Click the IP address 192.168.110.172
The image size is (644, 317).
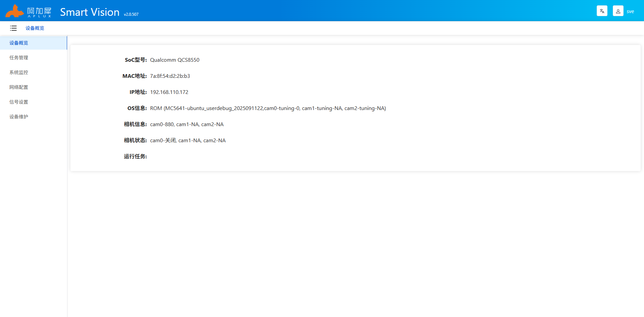pos(169,92)
